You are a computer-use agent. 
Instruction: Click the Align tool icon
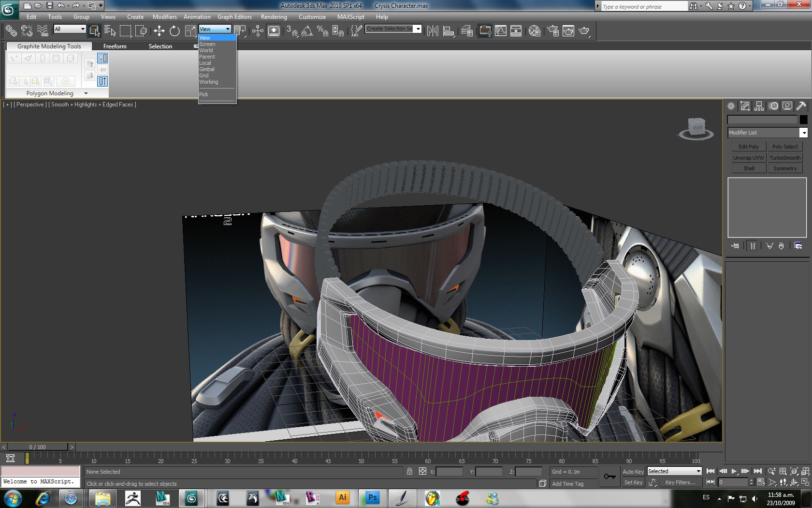[x=449, y=31]
